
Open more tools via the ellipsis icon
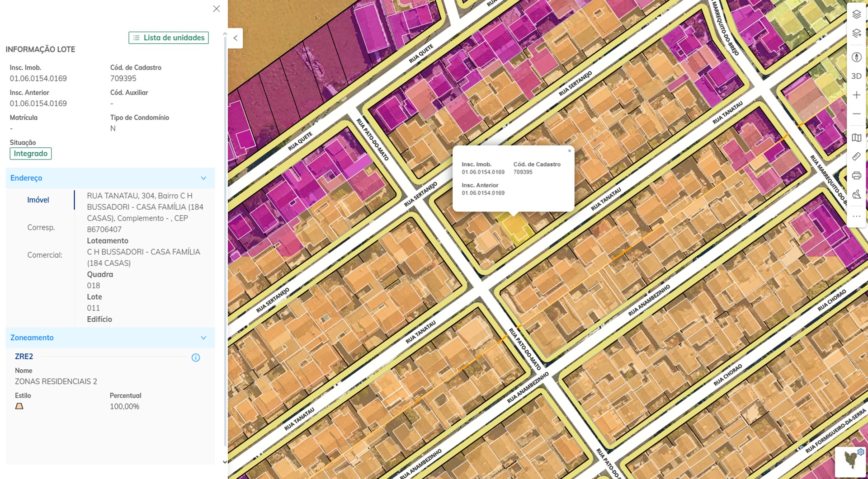click(x=856, y=216)
